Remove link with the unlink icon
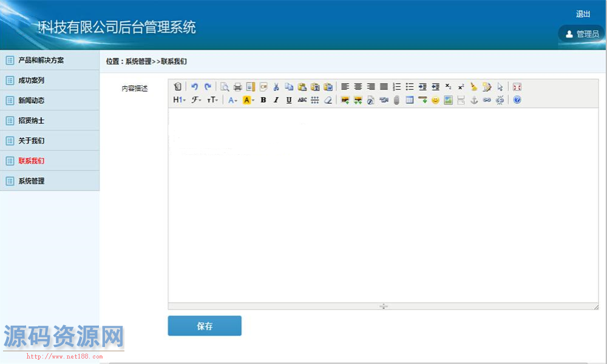Viewport: 607px width, 364px height. pos(500,100)
